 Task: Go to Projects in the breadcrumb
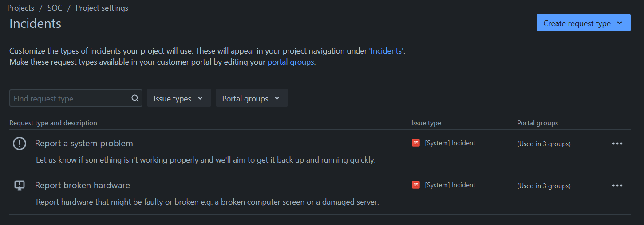21,8
